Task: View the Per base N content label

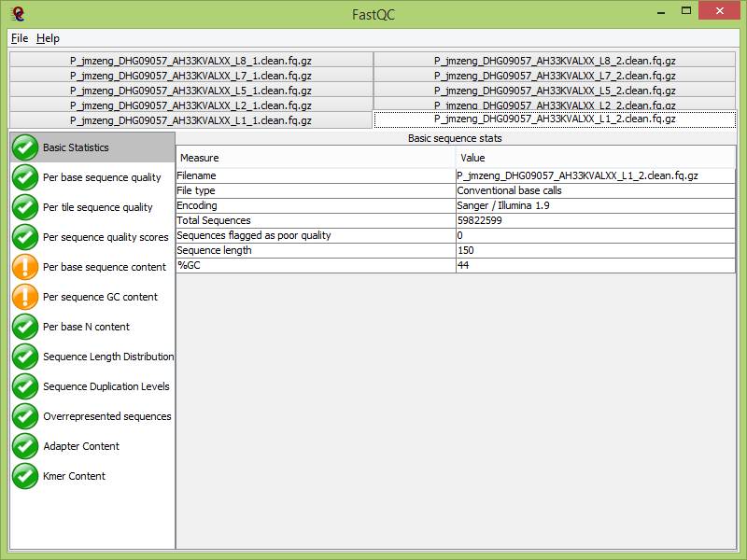Action: pos(86,327)
